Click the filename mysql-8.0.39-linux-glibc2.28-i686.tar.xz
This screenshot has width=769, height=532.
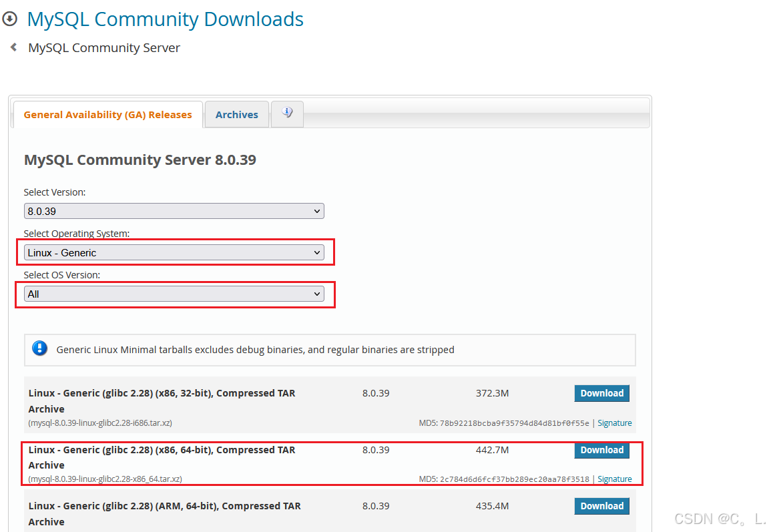coord(100,423)
